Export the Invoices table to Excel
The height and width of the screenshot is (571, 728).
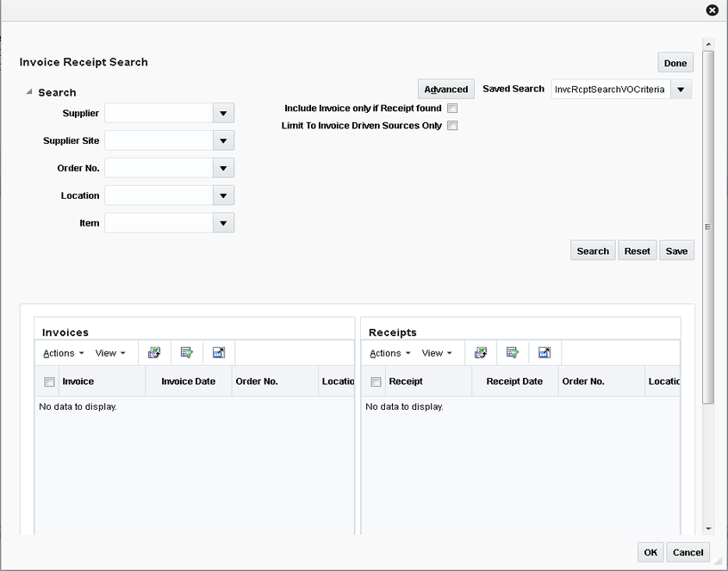point(154,352)
